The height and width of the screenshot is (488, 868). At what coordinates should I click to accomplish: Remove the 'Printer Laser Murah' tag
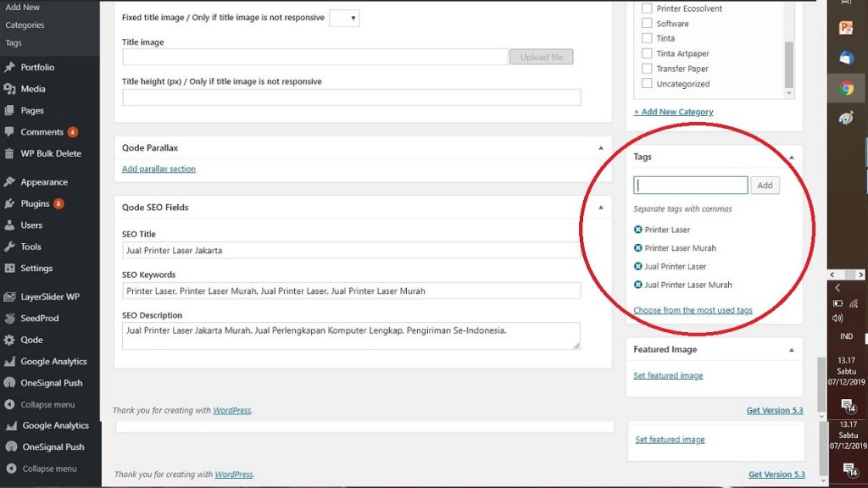pos(638,248)
